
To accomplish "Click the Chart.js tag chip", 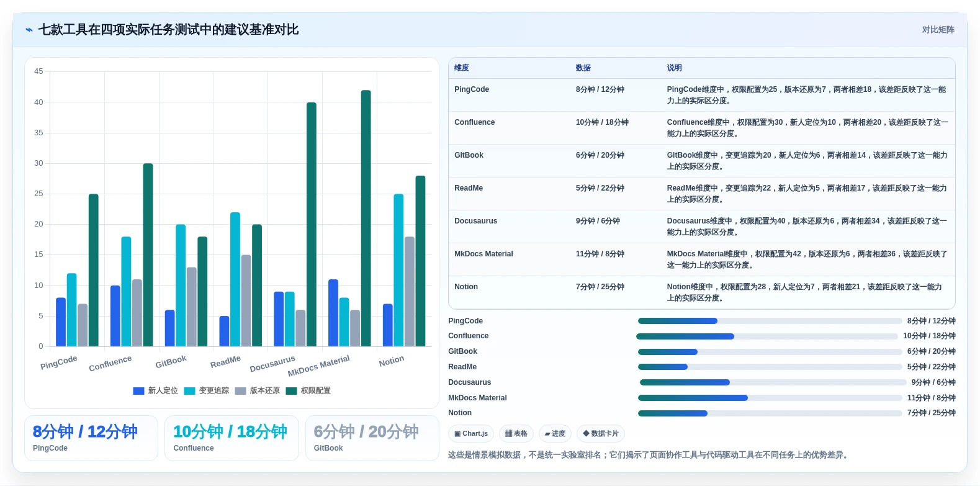I will click(x=471, y=434).
